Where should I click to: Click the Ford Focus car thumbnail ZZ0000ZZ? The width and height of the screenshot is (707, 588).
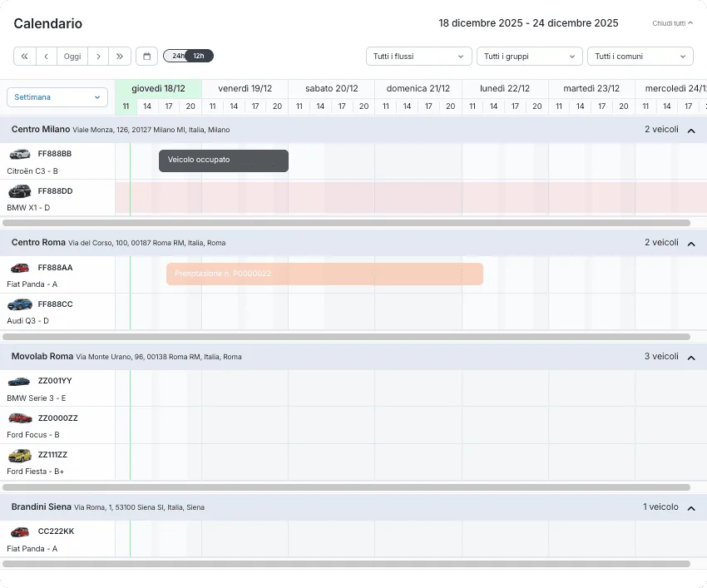pos(20,418)
